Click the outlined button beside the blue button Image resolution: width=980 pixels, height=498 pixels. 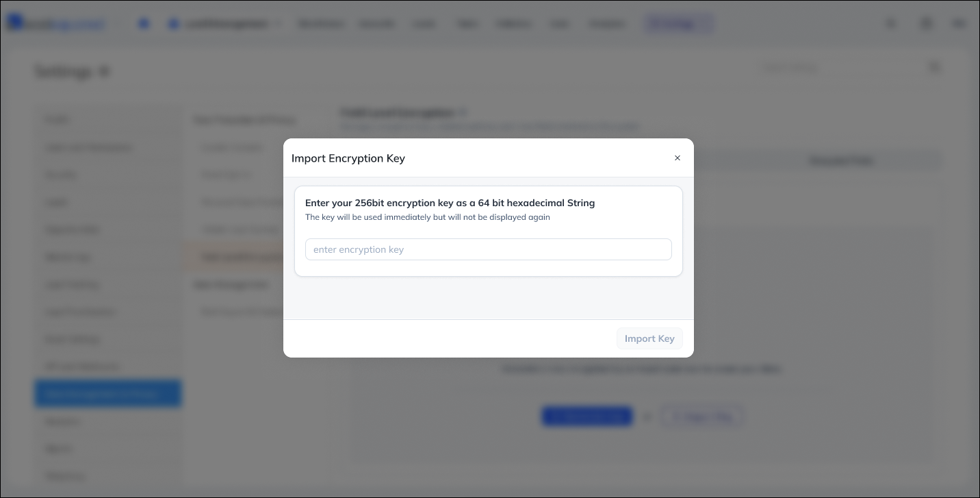coord(701,416)
